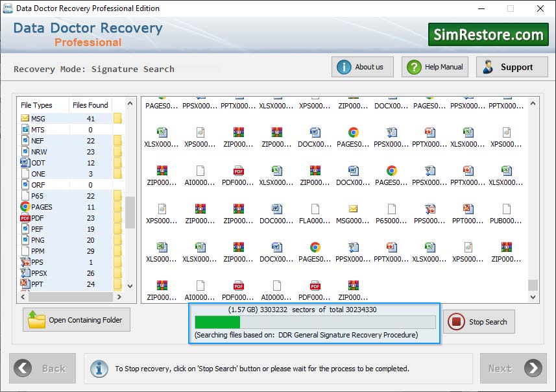
Task: Click the Support button
Action: tap(512, 67)
